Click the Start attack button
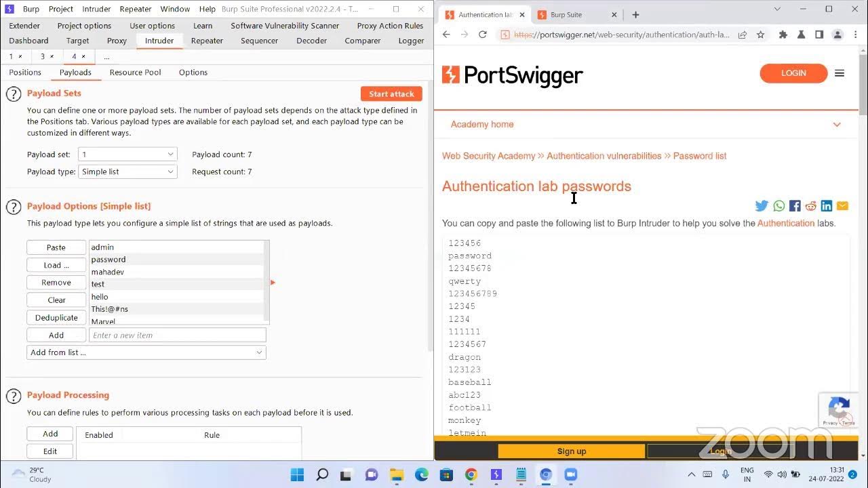 [x=391, y=94]
